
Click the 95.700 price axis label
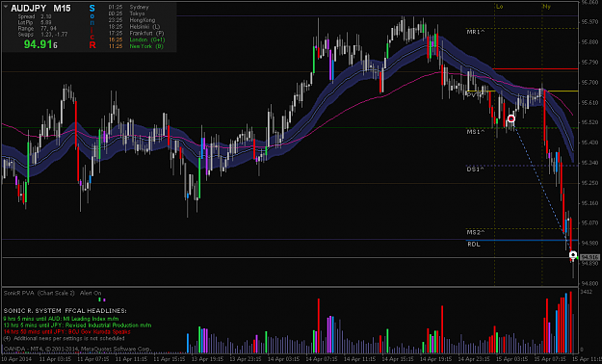589,82
